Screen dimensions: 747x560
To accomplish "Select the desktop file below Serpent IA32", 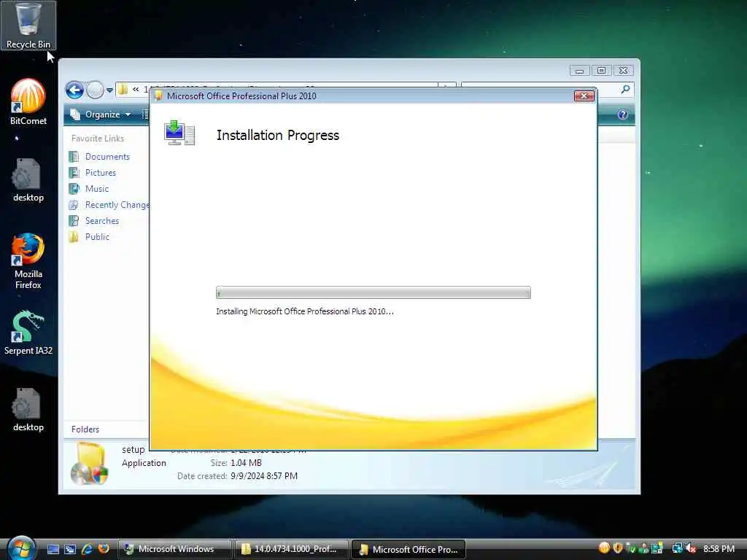I will (x=28, y=410).
